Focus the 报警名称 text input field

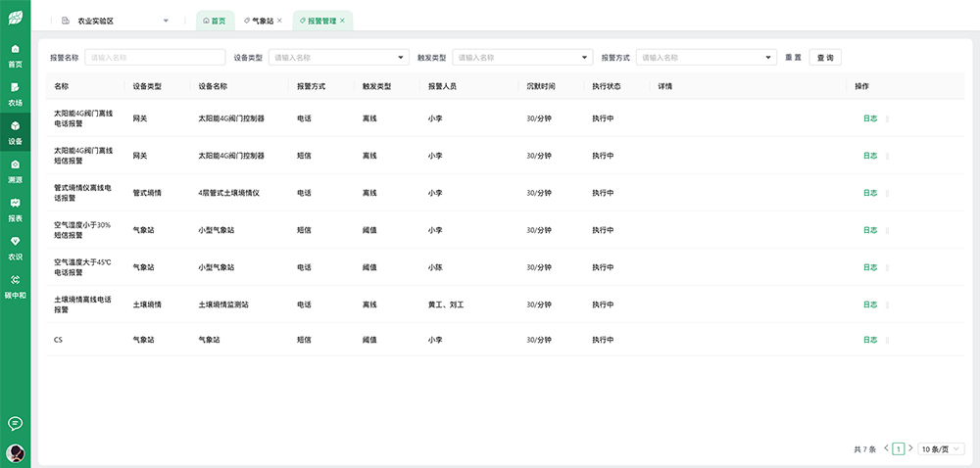(155, 58)
